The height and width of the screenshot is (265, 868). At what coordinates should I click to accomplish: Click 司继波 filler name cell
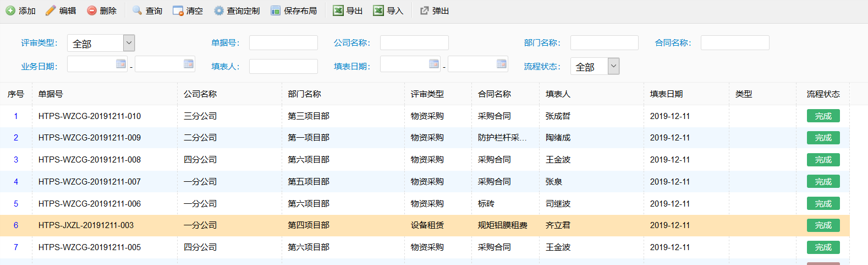coord(558,204)
